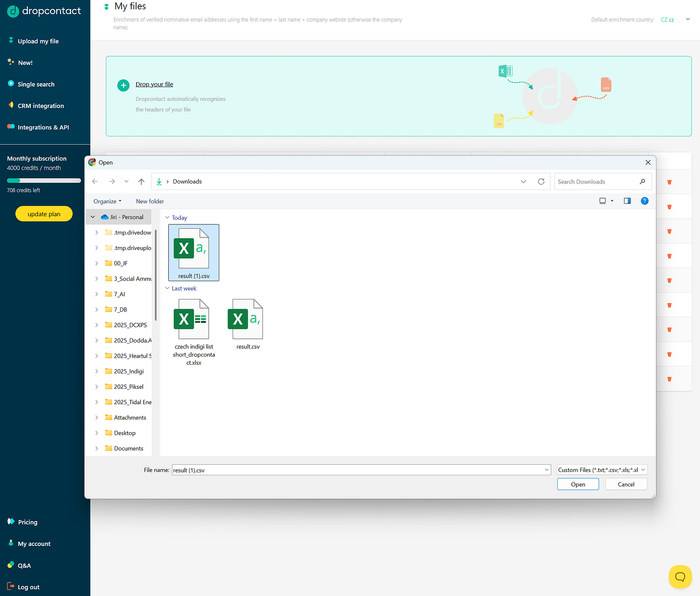Go forward in the Open dialog
Image resolution: width=700 pixels, height=596 pixels.
click(x=112, y=181)
